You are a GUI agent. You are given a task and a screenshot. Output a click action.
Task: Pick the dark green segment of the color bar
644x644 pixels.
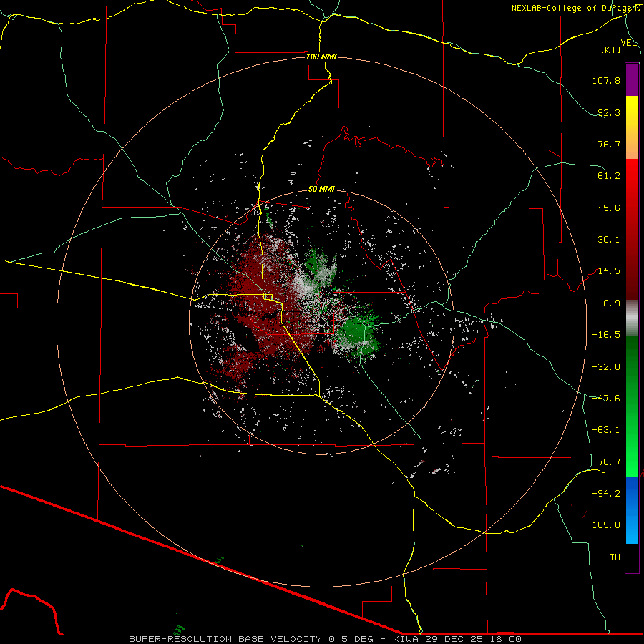point(632,366)
